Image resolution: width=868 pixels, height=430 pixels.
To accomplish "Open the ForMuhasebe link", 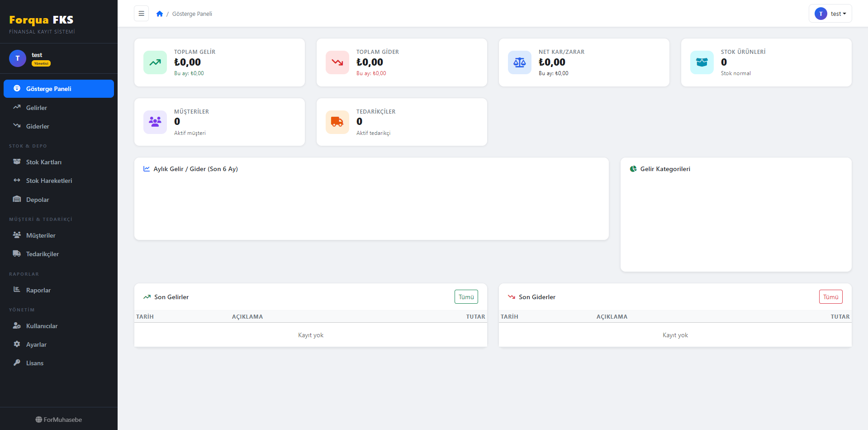I will pos(59,420).
